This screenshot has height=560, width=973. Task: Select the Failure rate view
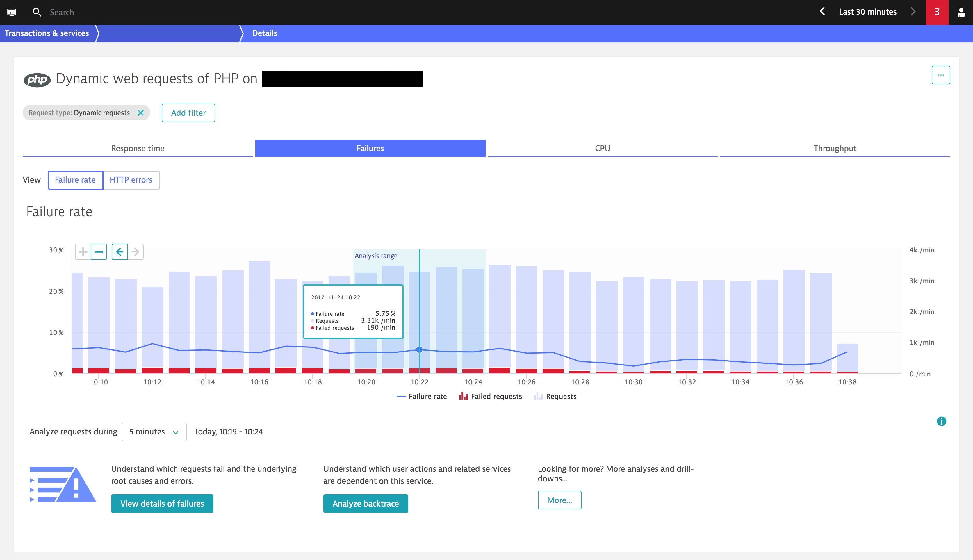(75, 180)
